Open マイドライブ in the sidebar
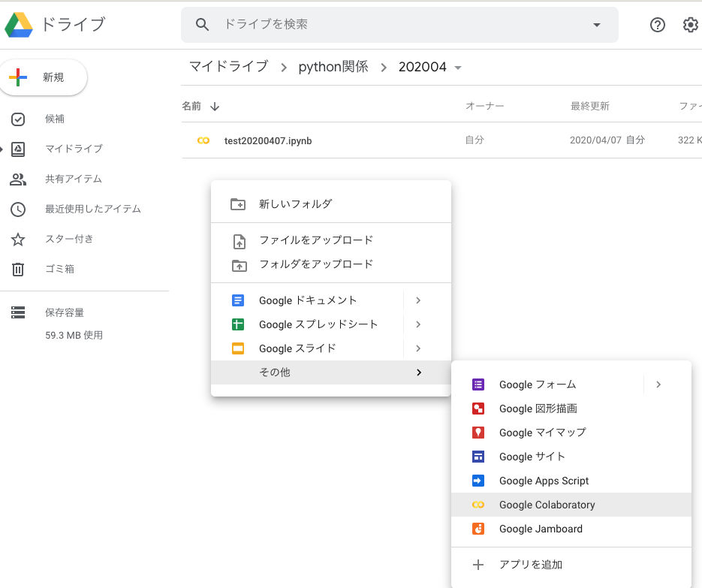702x588 pixels. tap(74, 149)
